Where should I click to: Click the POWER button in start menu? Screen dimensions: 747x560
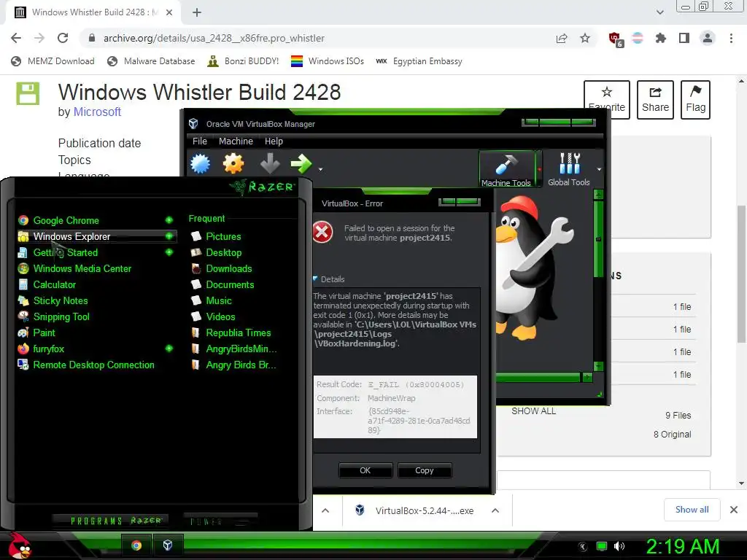click(x=220, y=521)
